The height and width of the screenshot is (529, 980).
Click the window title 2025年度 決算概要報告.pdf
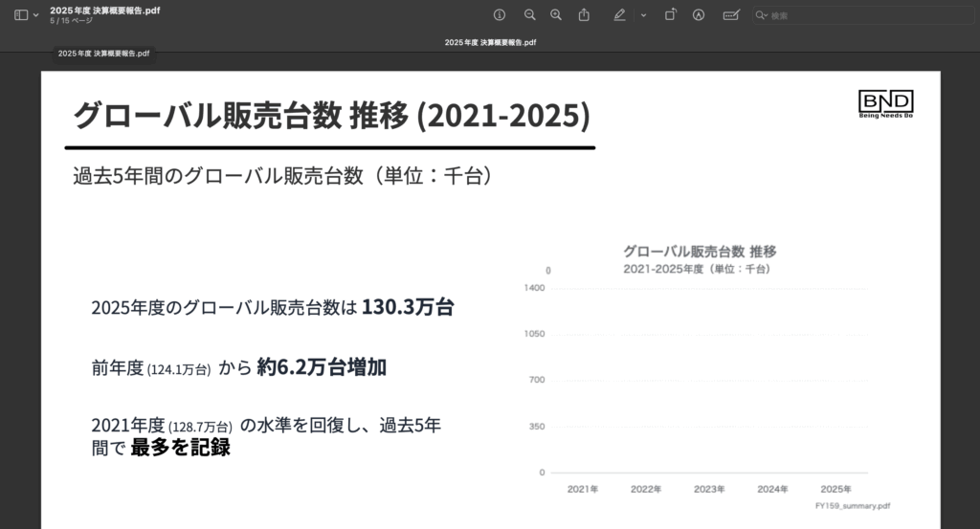105,10
